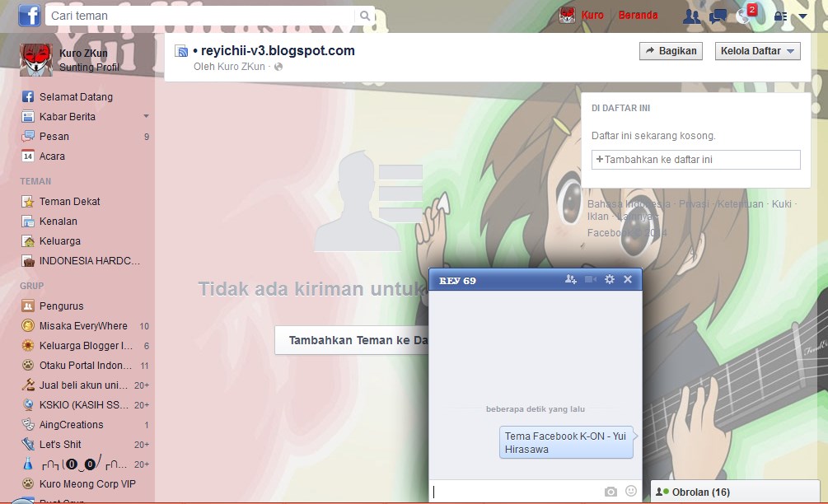The image size is (828, 504).
Task: Click the Pengurus group icon
Action: [x=28, y=306]
